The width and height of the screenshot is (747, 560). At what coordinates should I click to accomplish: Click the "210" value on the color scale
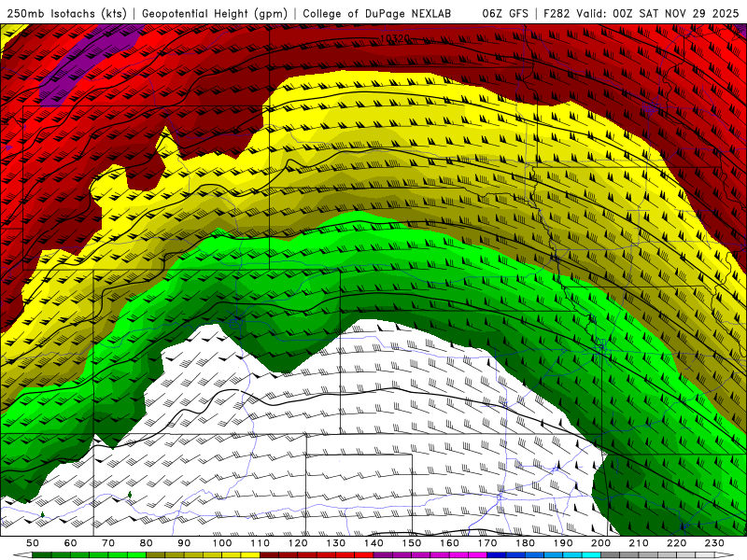(639, 543)
